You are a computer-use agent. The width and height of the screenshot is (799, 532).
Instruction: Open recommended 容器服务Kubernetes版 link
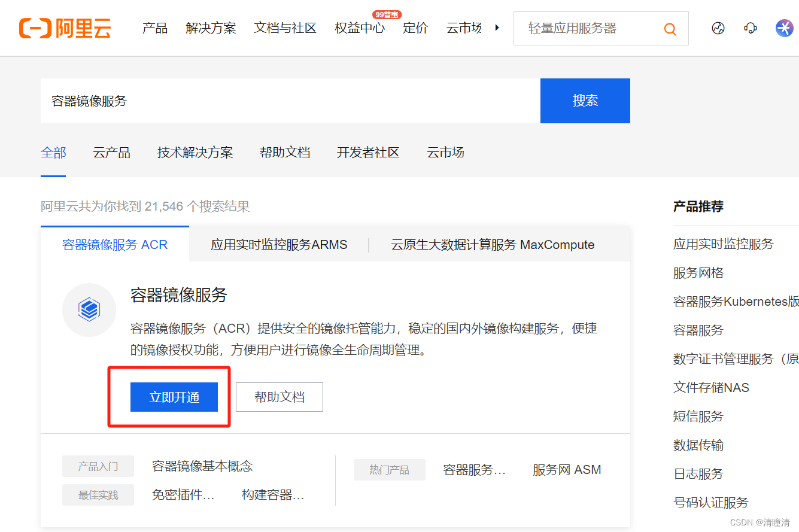coord(736,302)
